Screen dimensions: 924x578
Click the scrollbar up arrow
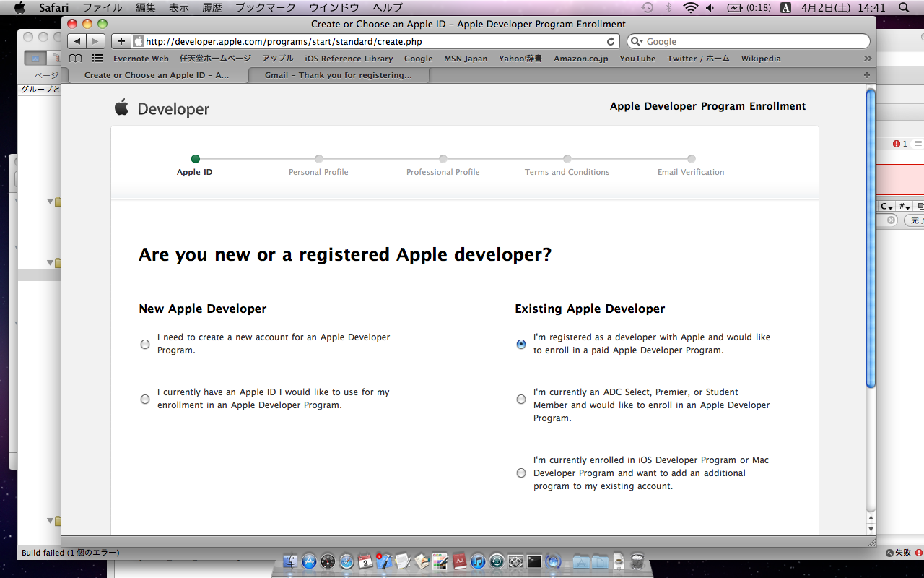871,518
